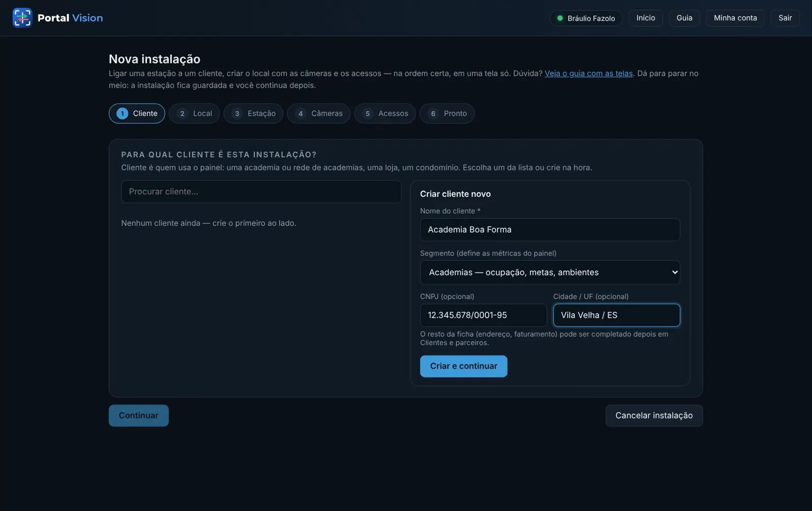
Task: Jump to the Acessos step tab
Action: coord(385,114)
